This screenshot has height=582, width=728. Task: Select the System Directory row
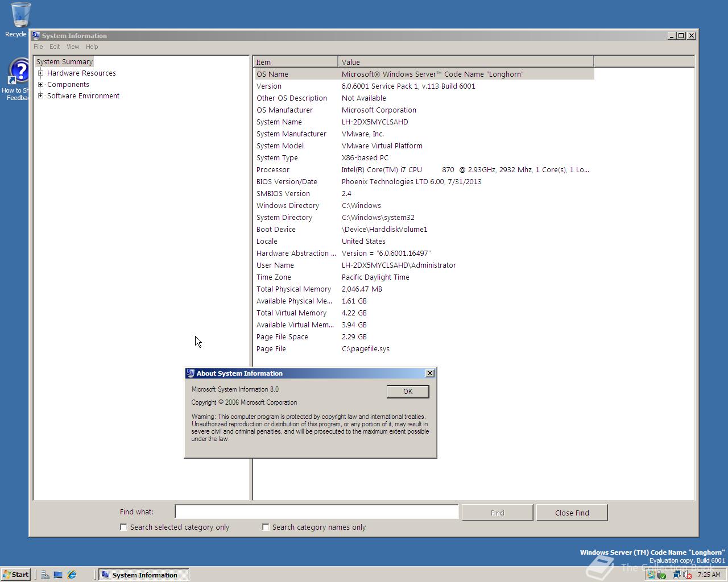coord(424,218)
